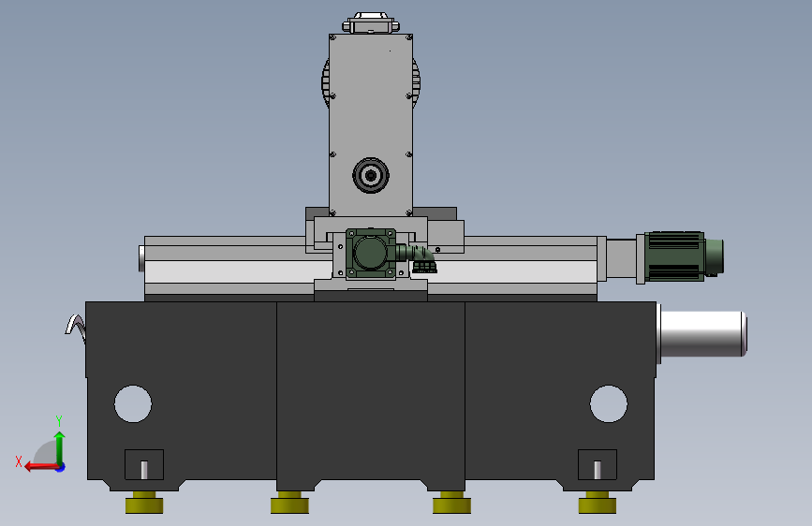Image resolution: width=812 pixels, height=526 pixels.
Task: Select the silver cylinder on the base's right side
Action: [703, 333]
